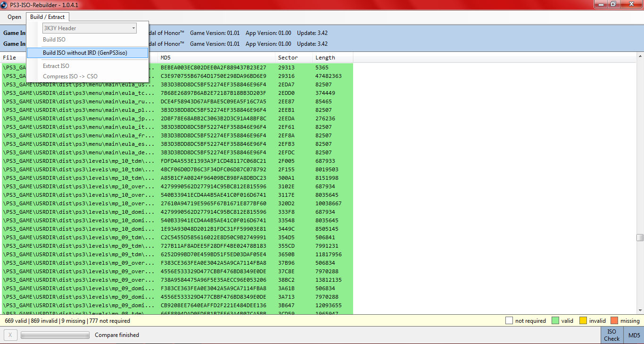Screen dimensions: 644x344
Task: Click the scrollbar down arrow
Action: point(640,310)
